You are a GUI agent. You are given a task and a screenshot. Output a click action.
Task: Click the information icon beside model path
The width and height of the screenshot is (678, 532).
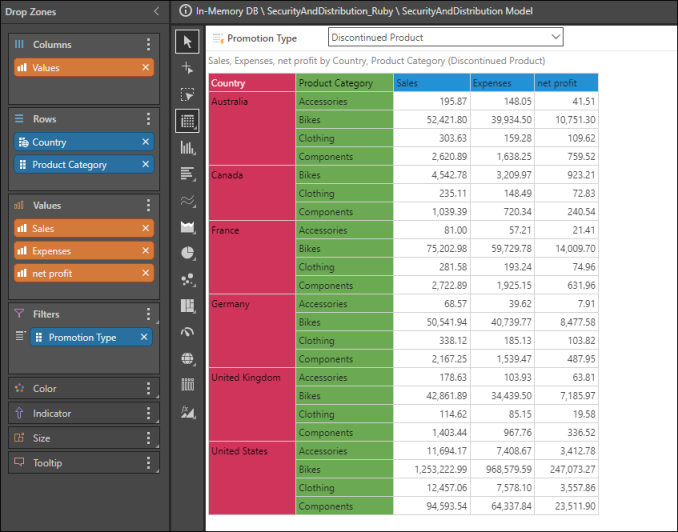click(186, 10)
